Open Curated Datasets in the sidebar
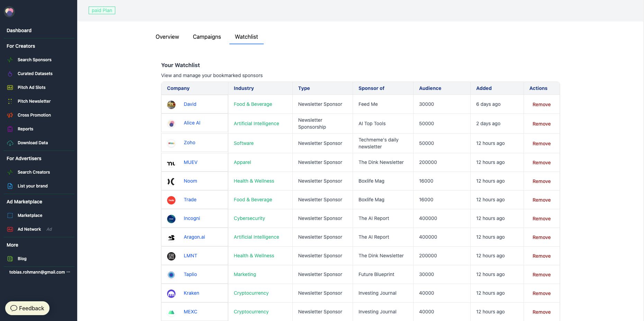Screen dimensions: 644x321 [35, 74]
